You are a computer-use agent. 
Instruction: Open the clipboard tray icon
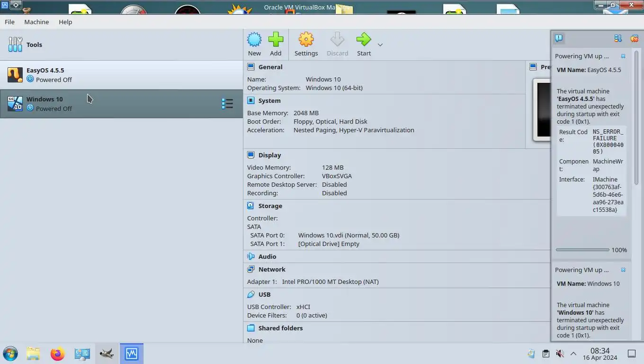pos(546,354)
